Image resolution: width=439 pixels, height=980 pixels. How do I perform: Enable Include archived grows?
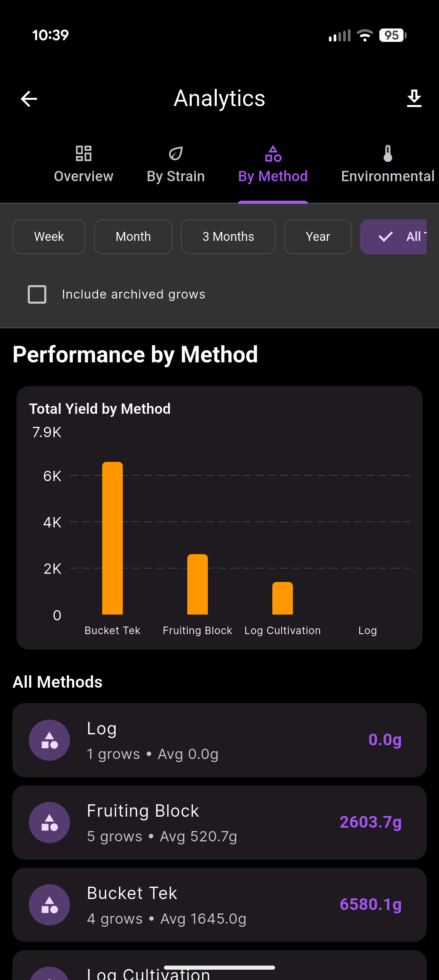[x=37, y=294]
